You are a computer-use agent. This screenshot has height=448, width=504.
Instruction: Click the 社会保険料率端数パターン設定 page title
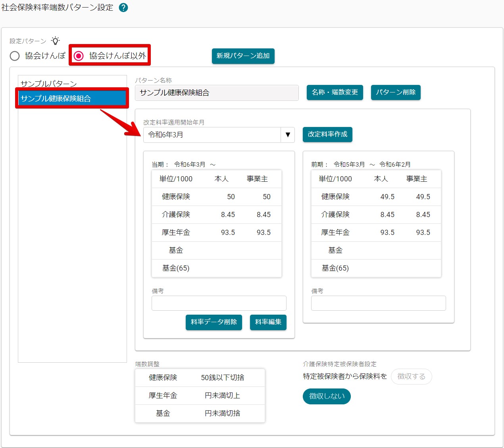[x=58, y=8]
